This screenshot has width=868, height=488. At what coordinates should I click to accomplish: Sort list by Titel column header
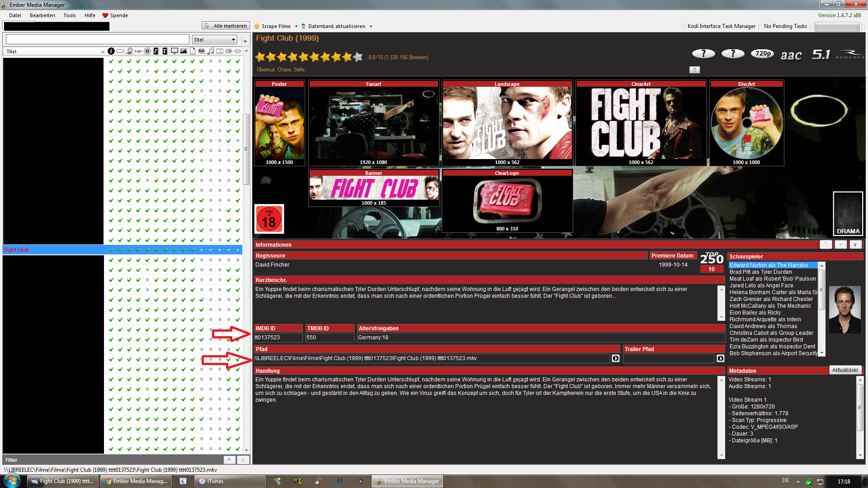click(x=54, y=52)
